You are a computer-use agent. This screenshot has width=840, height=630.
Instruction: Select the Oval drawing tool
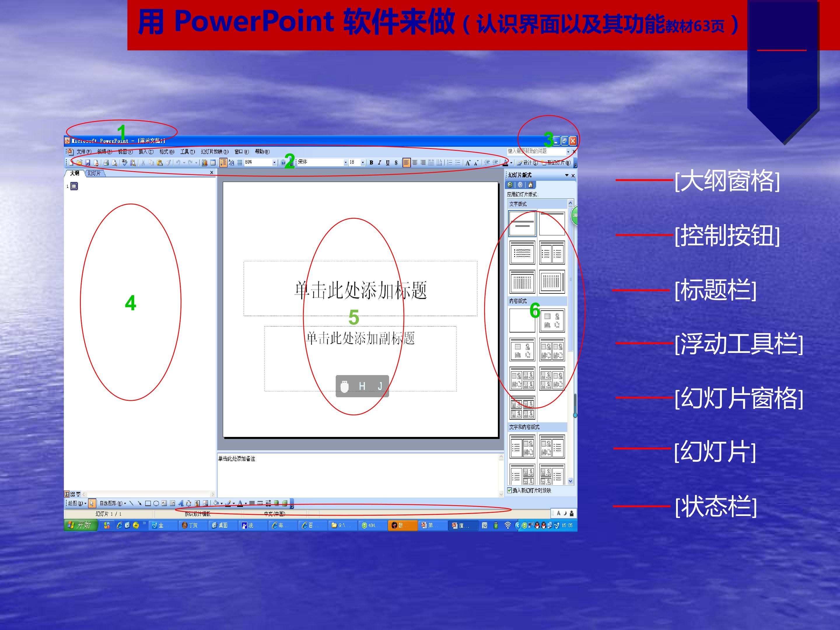[x=156, y=503]
